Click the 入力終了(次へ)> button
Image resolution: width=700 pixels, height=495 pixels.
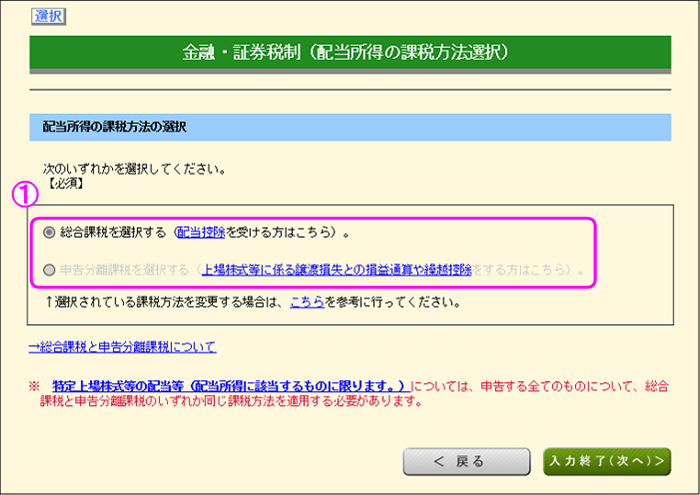pos(607,462)
